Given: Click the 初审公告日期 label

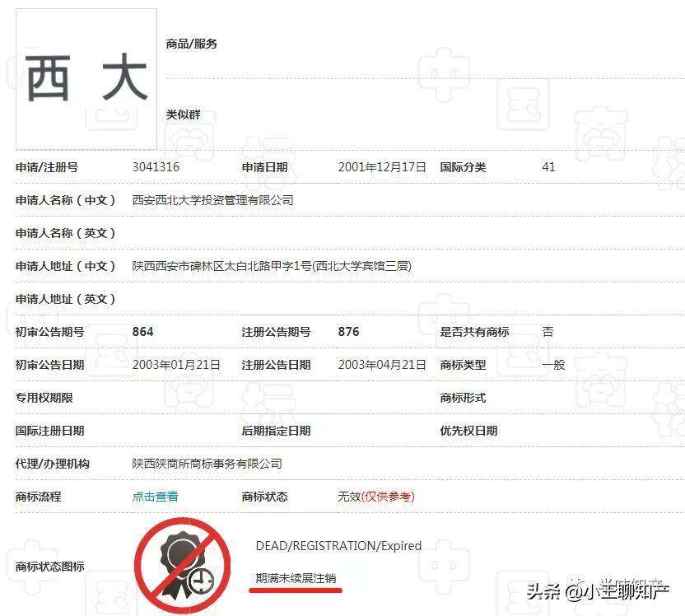Looking at the screenshot, I should [x=49, y=365].
